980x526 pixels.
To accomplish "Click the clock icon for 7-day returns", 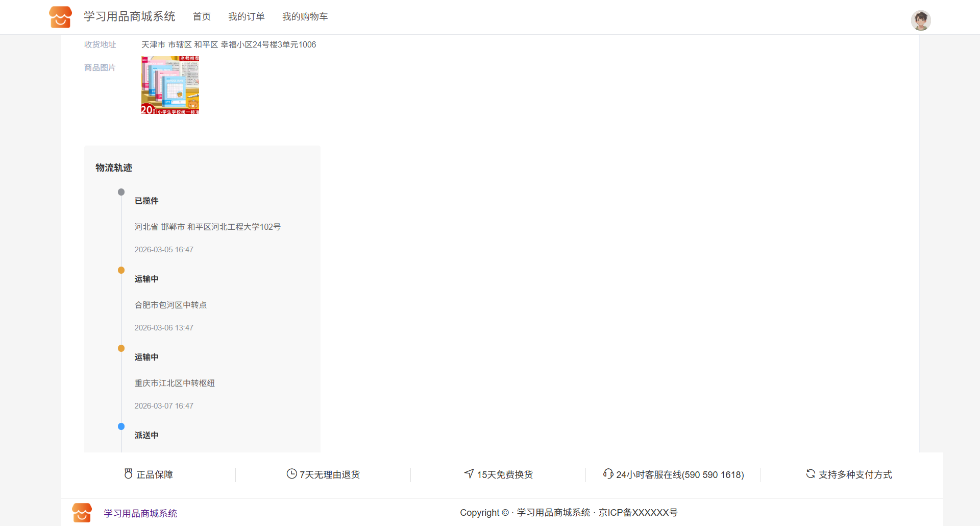I will point(291,474).
